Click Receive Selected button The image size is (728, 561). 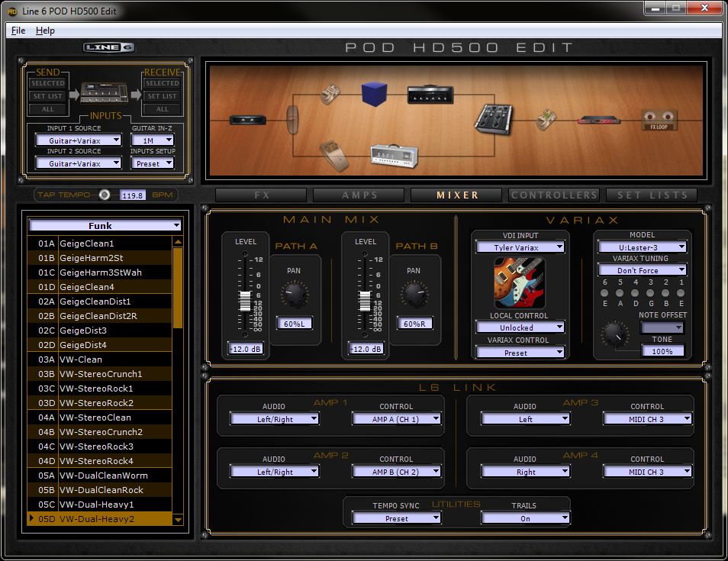pyautogui.click(x=162, y=83)
